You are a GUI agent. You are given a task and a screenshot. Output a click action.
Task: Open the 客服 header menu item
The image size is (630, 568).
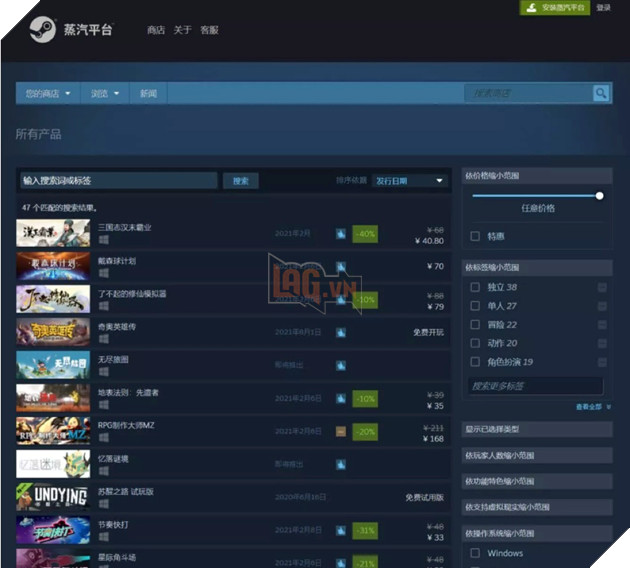point(209,30)
